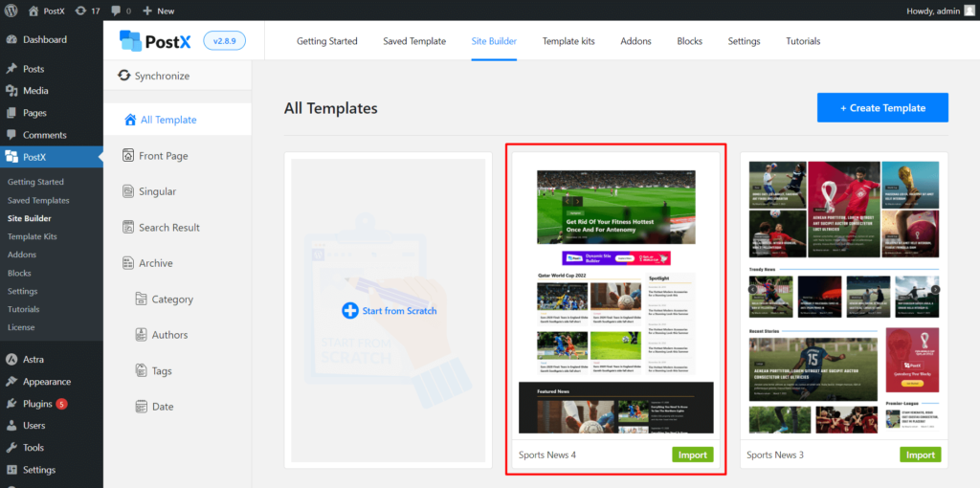
Task: Open License in PostX submenu
Action: tap(21, 327)
